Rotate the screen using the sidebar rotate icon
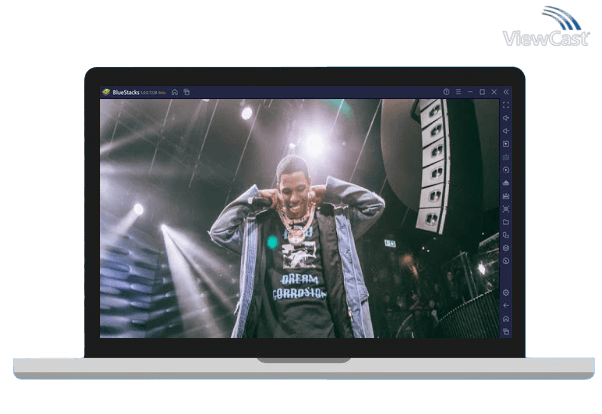 [506, 235]
